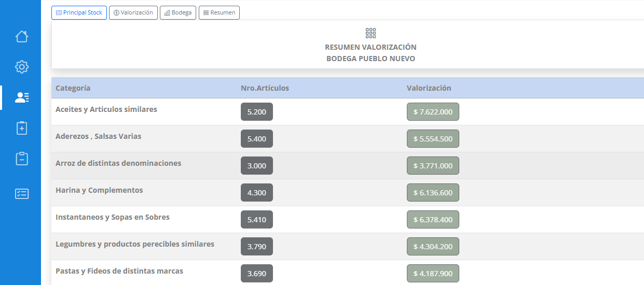The height and width of the screenshot is (285, 644).
Task: Open the home icon in sidebar
Action: click(21, 36)
